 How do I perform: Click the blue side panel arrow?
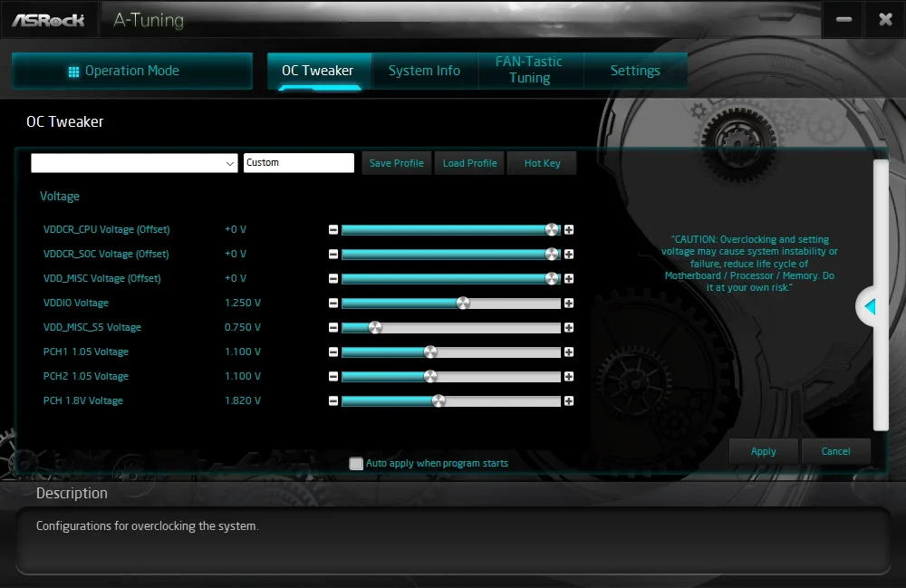[x=870, y=307]
